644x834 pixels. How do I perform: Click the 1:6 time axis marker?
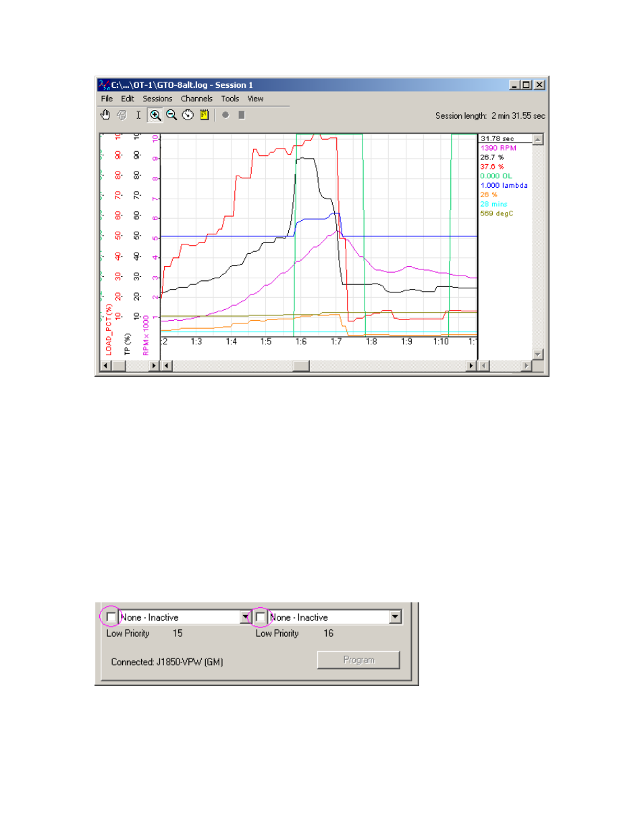click(301, 342)
